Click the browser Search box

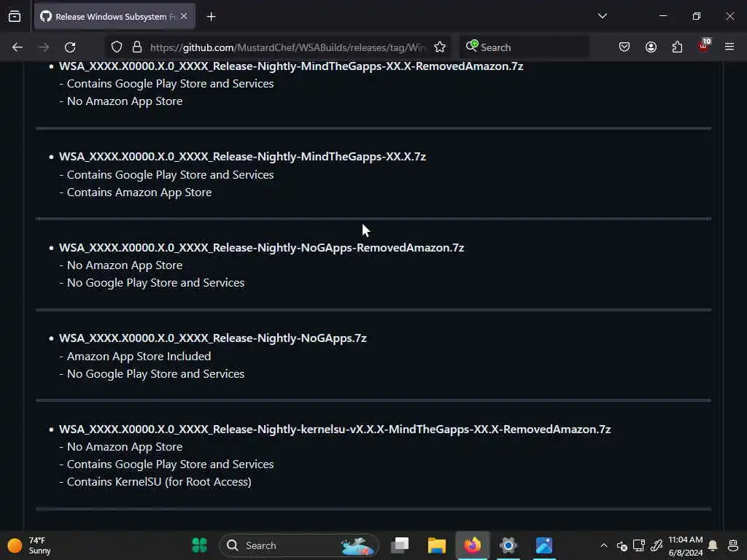click(x=524, y=47)
